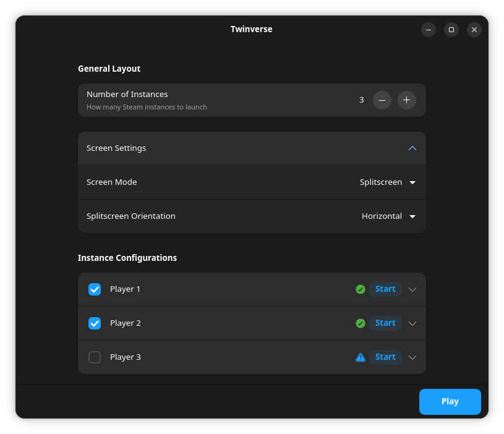Click the Instance Configurations heading

pos(127,258)
